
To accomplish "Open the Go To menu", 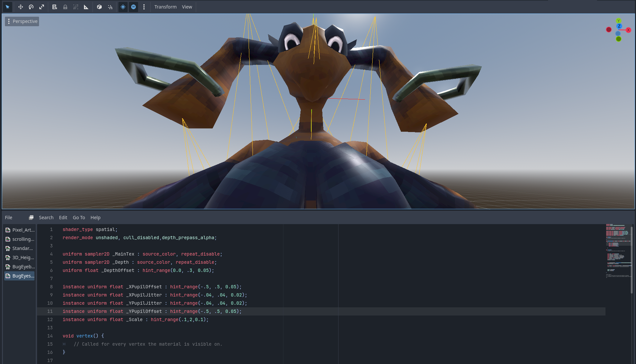I will click(79, 218).
